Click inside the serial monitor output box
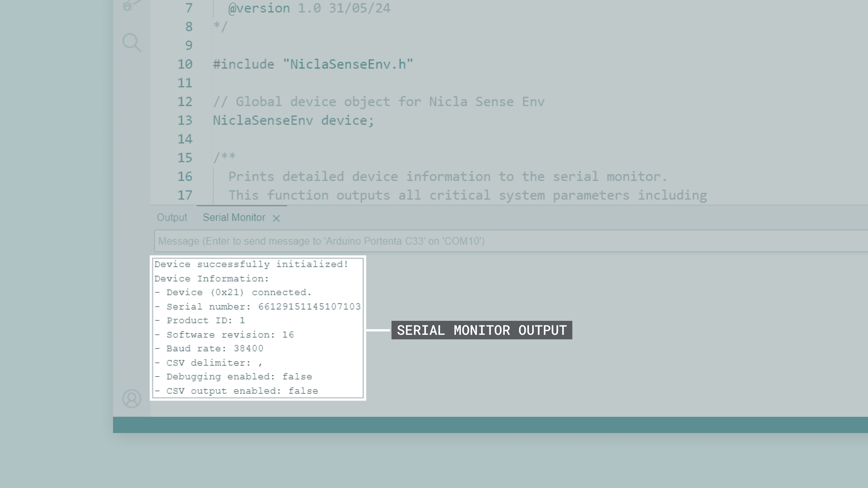 pos(258,327)
